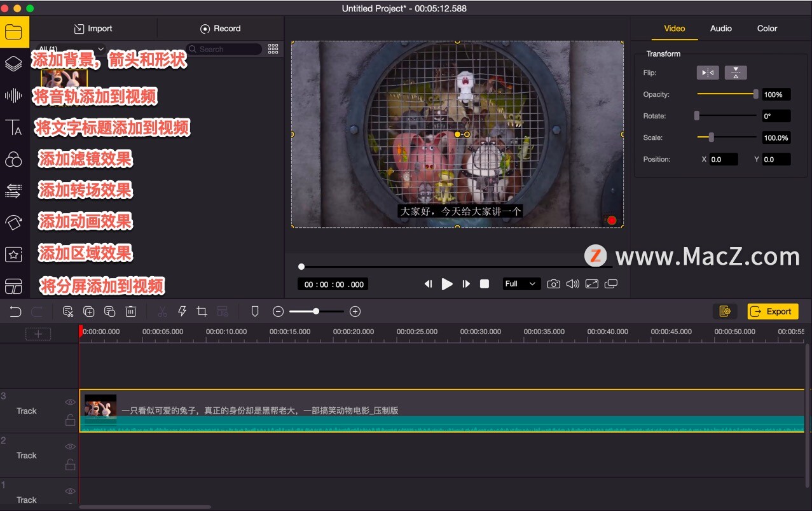This screenshot has width=812, height=511.
Task: Click the timeline zoom slider handle
Action: (x=316, y=311)
